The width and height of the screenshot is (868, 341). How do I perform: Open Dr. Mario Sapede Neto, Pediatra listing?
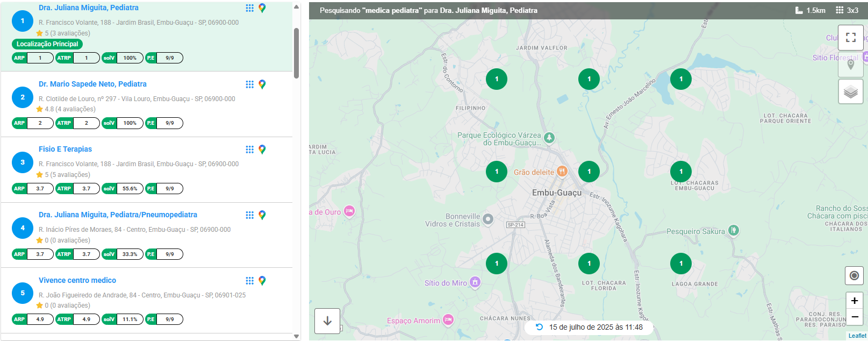(x=92, y=84)
